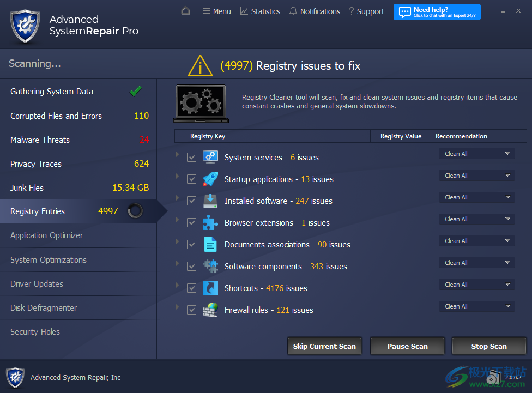Expand the Documents associations row arrow
Screen dimensions: 532x393
[x=177, y=241]
